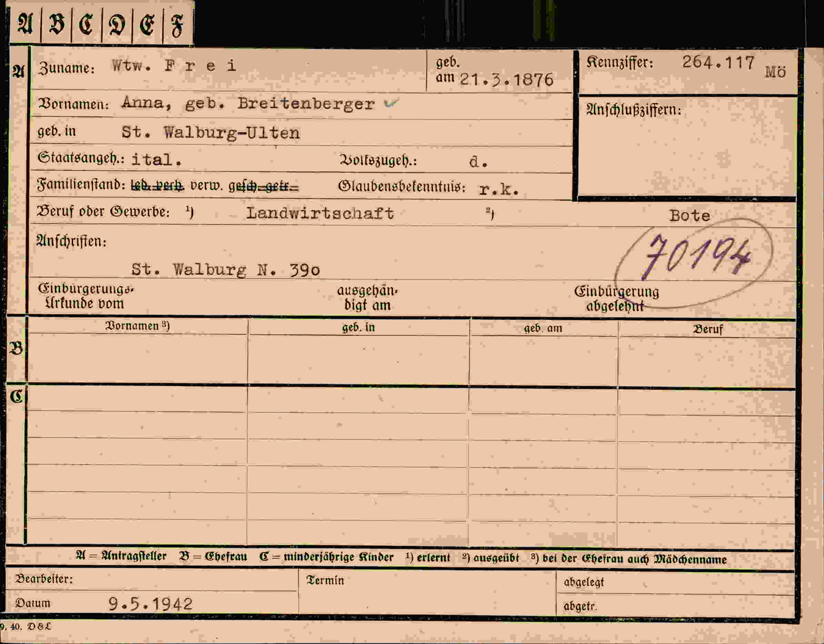Click footnote '²) ausgeübt'
The image size is (824, 644).
click(491, 559)
